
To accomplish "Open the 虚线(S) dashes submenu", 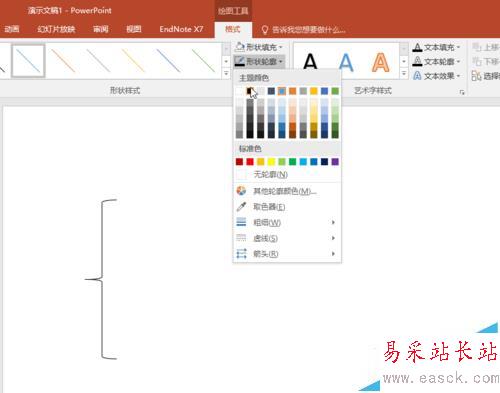I will click(x=287, y=238).
